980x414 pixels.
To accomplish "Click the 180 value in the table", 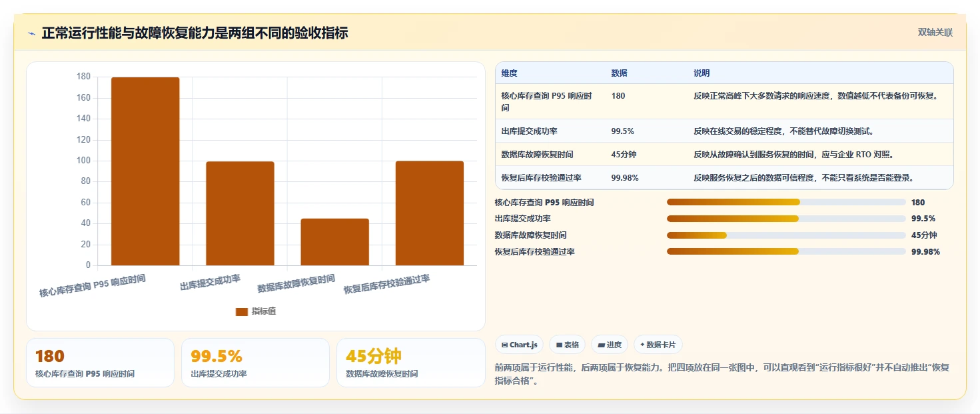I will [x=618, y=96].
